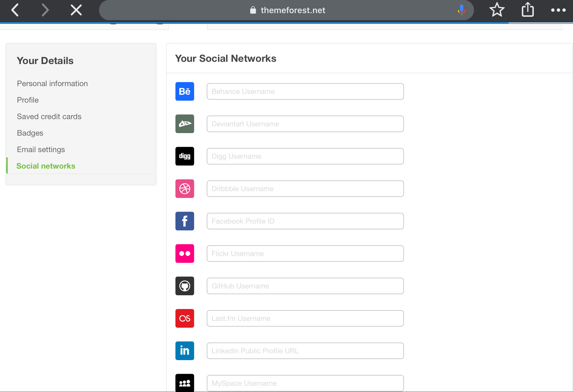Focus the Dribbble Username field

(x=305, y=189)
